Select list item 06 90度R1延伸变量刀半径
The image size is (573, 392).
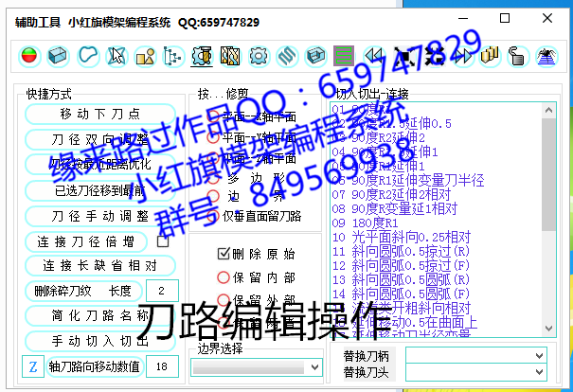click(x=408, y=180)
